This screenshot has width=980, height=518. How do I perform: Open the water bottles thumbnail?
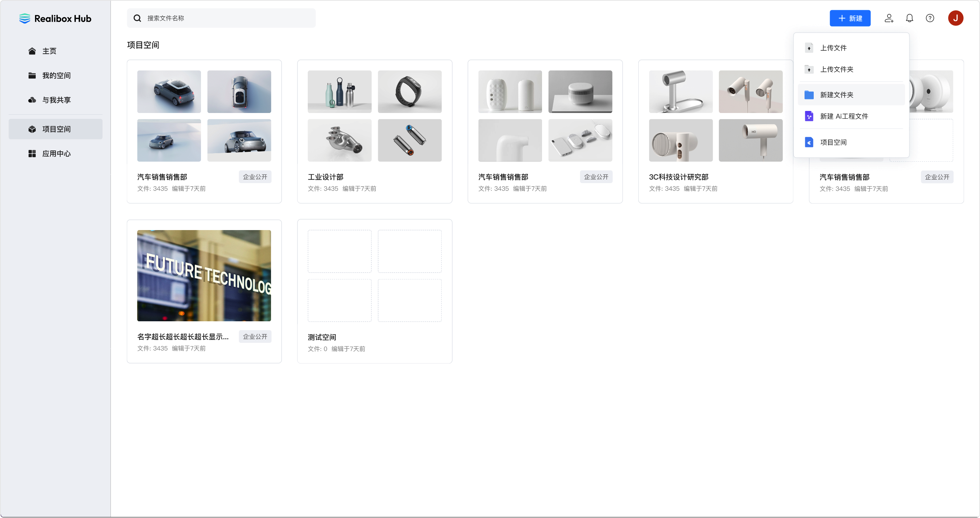pyautogui.click(x=339, y=92)
